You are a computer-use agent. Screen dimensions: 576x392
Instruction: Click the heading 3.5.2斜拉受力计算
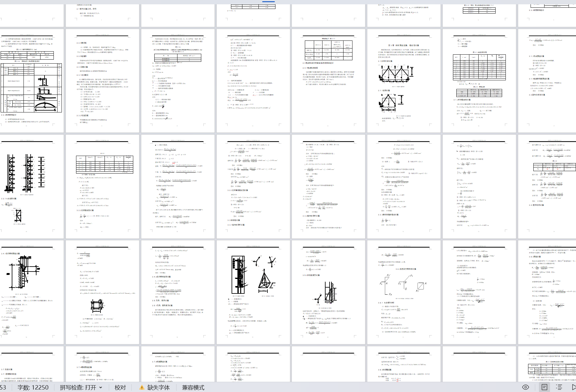point(311,275)
